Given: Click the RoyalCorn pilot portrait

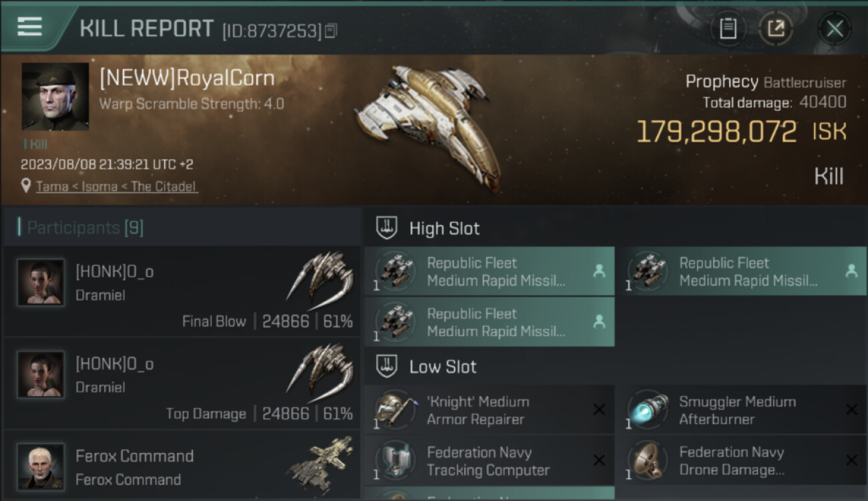Looking at the screenshot, I should (x=55, y=97).
